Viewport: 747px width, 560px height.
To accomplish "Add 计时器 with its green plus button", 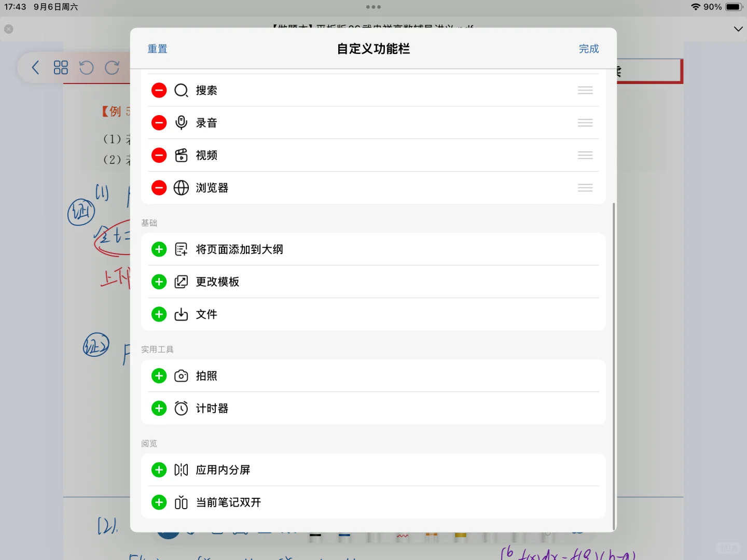I will [159, 409].
